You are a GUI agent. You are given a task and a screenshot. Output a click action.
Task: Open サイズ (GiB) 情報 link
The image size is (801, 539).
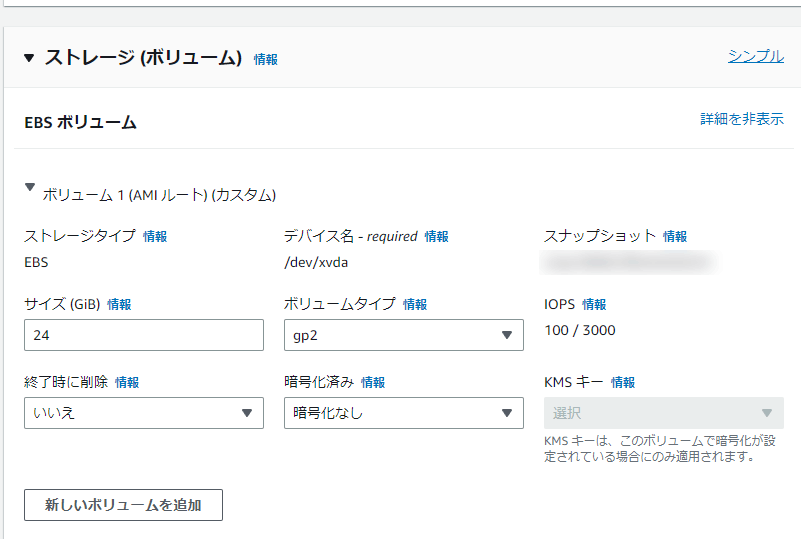[x=119, y=304]
